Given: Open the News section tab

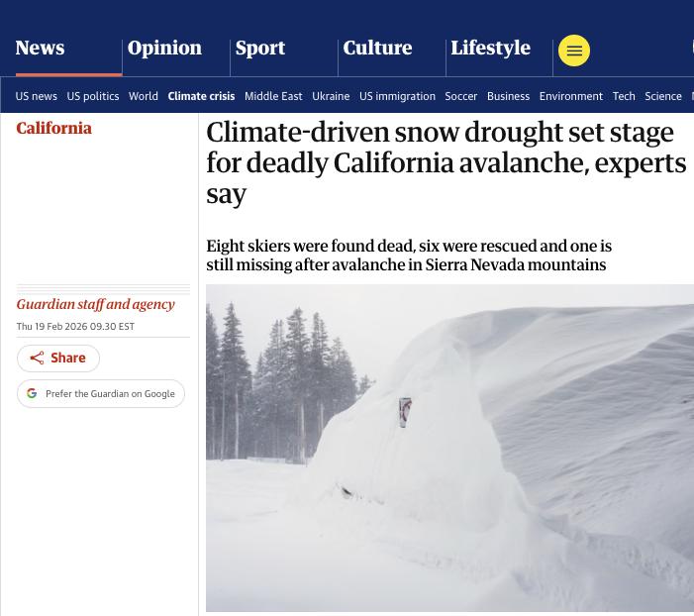Looking at the screenshot, I should 40,48.
